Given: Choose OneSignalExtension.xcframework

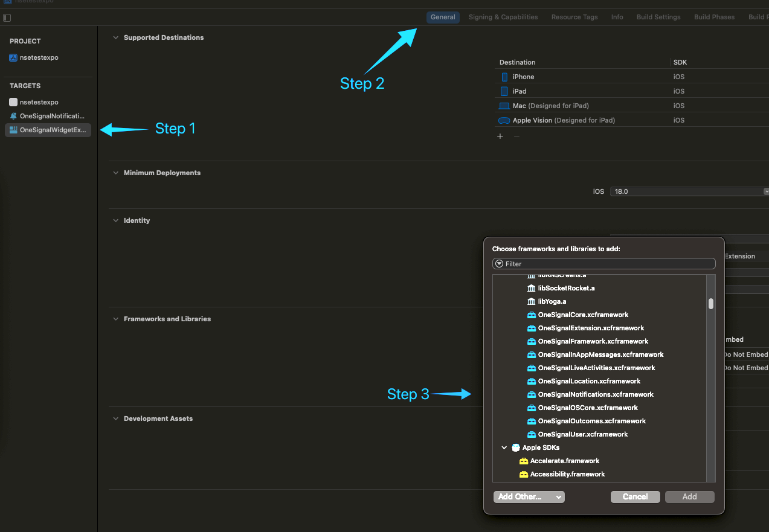Looking at the screenshot, I should pos(591,328).
